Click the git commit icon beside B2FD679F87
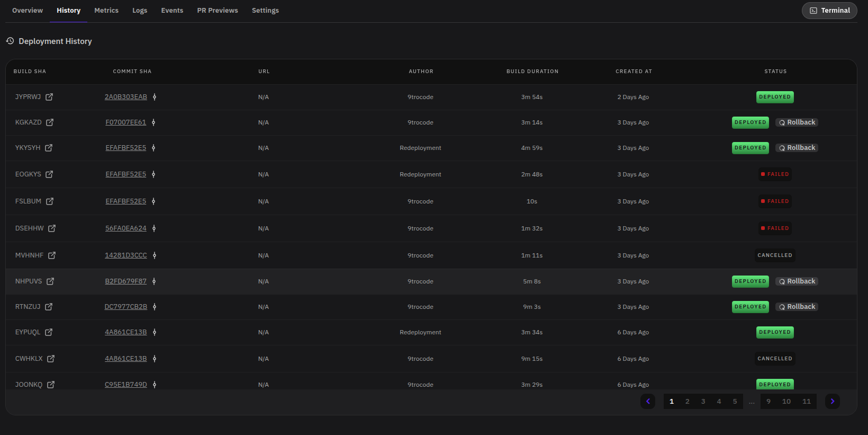 click(154, 281)
